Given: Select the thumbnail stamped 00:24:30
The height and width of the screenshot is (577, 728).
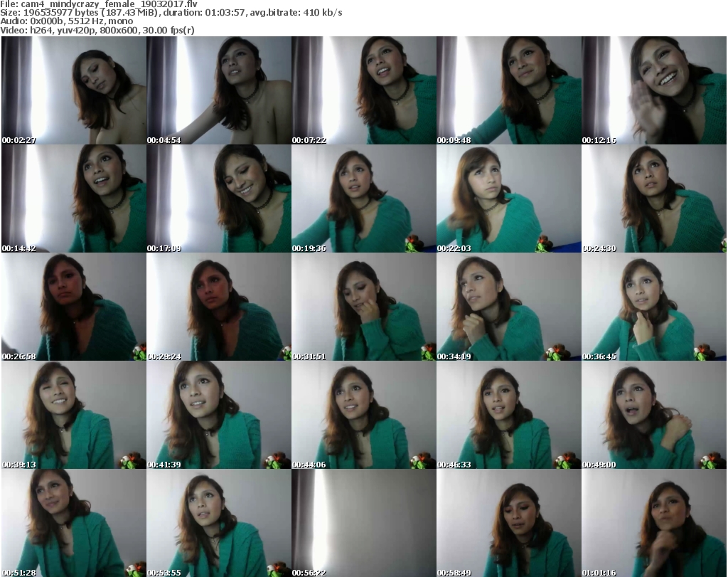Looking at the screenshot, I should 654,198.
